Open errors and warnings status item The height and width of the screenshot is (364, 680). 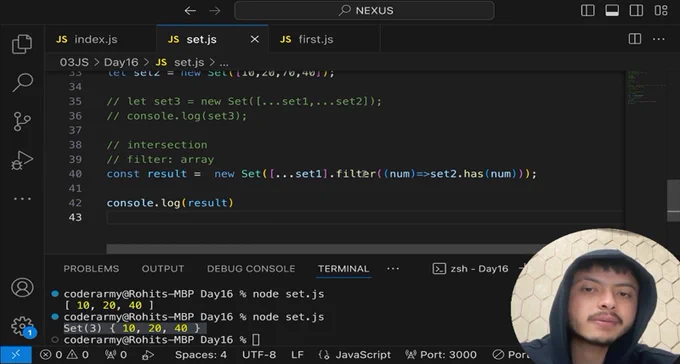coord(65,355)
